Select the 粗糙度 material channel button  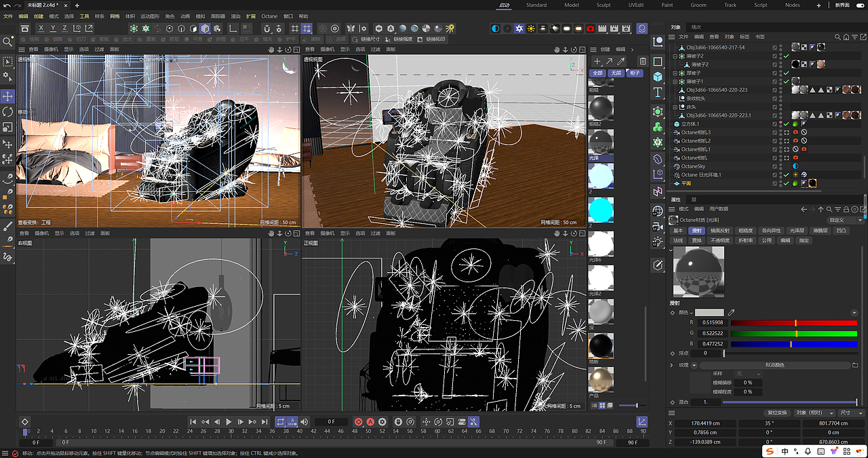click(745, 231)
